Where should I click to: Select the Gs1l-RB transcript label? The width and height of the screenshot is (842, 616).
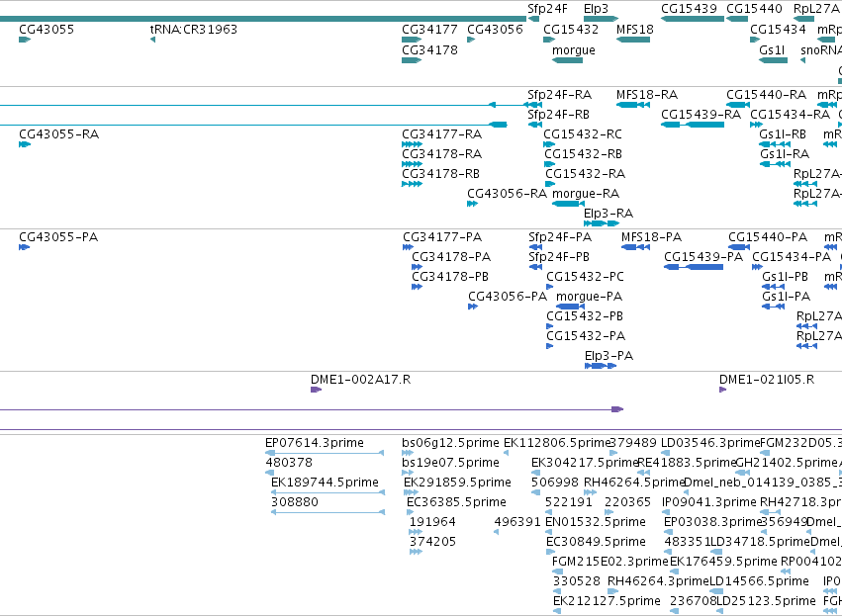(783, 134)
